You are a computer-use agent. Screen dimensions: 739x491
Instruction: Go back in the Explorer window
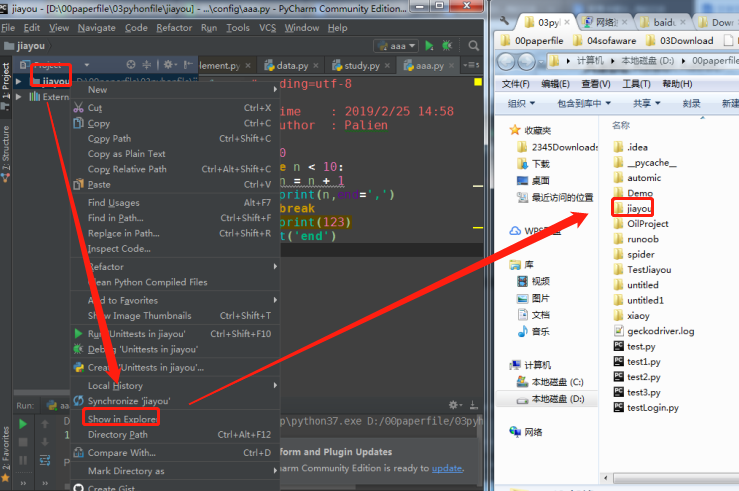[506, 61]
